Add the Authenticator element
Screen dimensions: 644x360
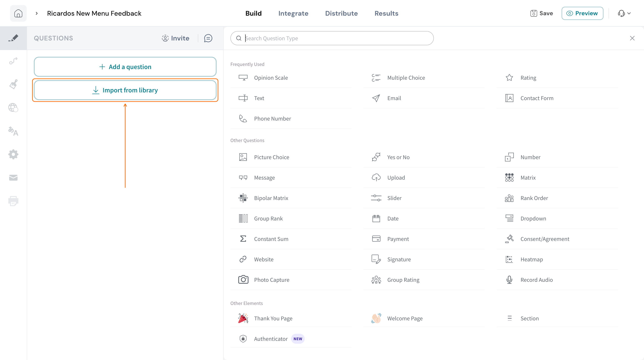click(x=291, y=339)
